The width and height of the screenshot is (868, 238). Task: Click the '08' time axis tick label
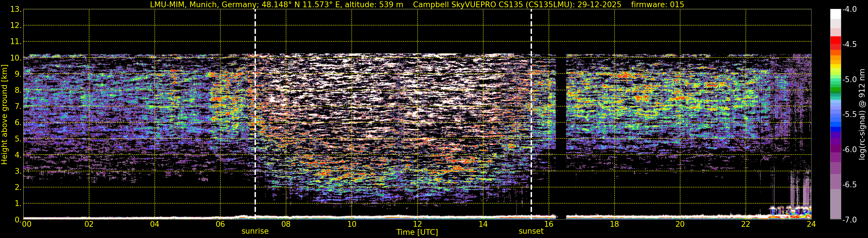[286, 224]
